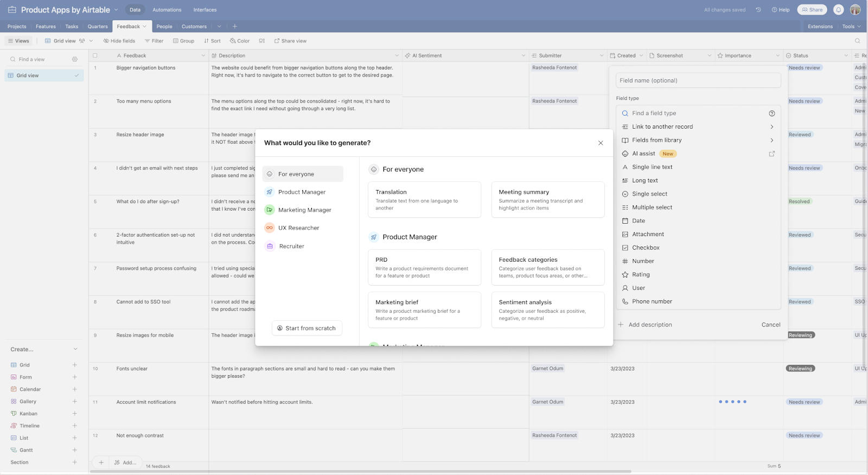This screenshot has width=868, height=475.
Task: Open the row height toolbar icon
Action: pos(262,41)
